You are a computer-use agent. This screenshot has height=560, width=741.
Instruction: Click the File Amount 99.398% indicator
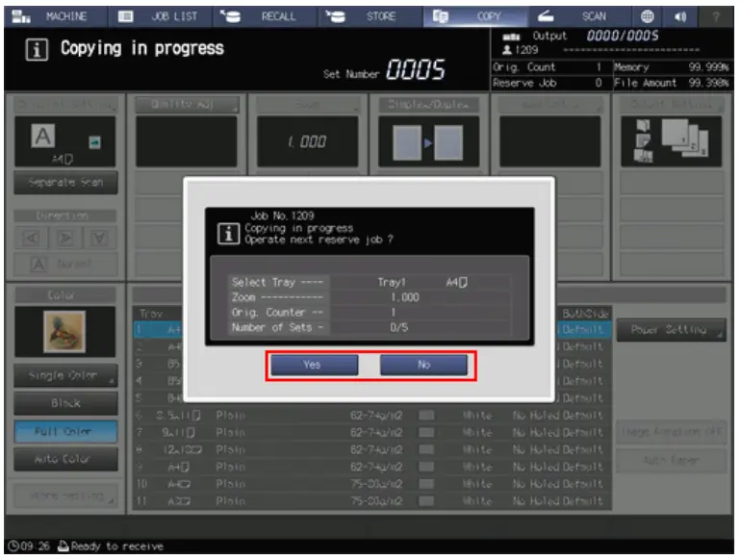672,83
